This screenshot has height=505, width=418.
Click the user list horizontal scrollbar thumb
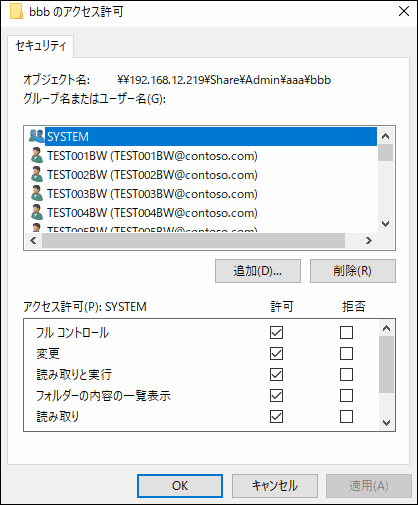coord(193,240)
